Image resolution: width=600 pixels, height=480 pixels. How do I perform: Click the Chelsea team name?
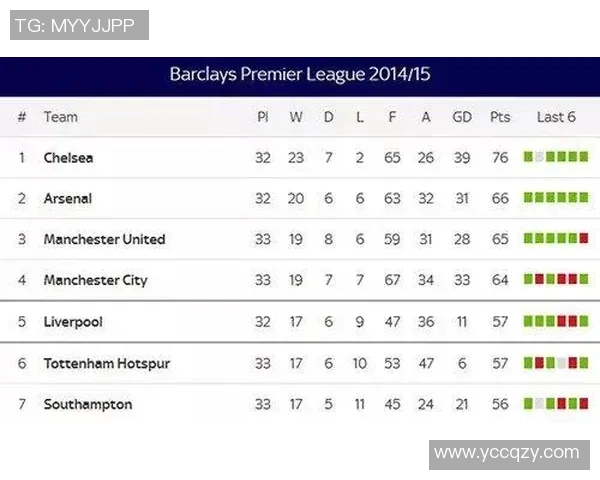[68, 158]
